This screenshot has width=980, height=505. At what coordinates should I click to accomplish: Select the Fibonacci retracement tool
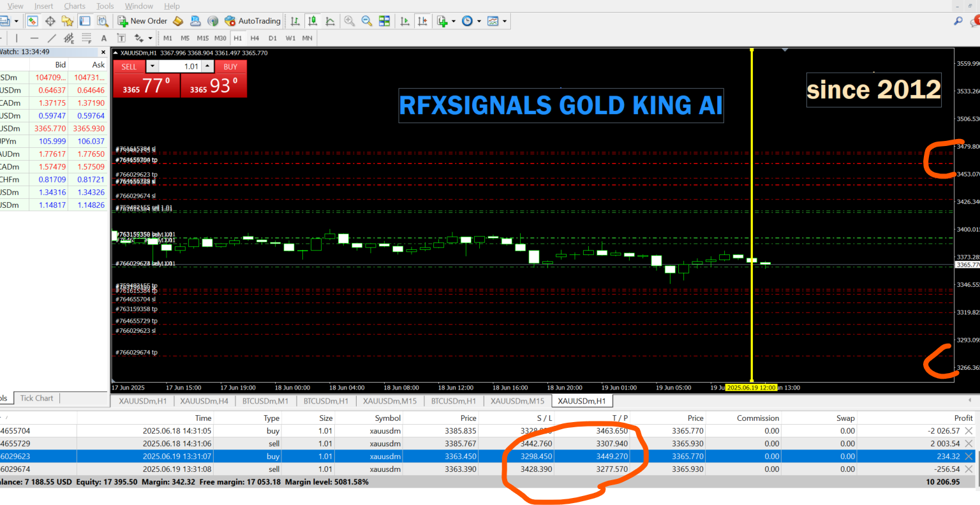tap(86, 38)
